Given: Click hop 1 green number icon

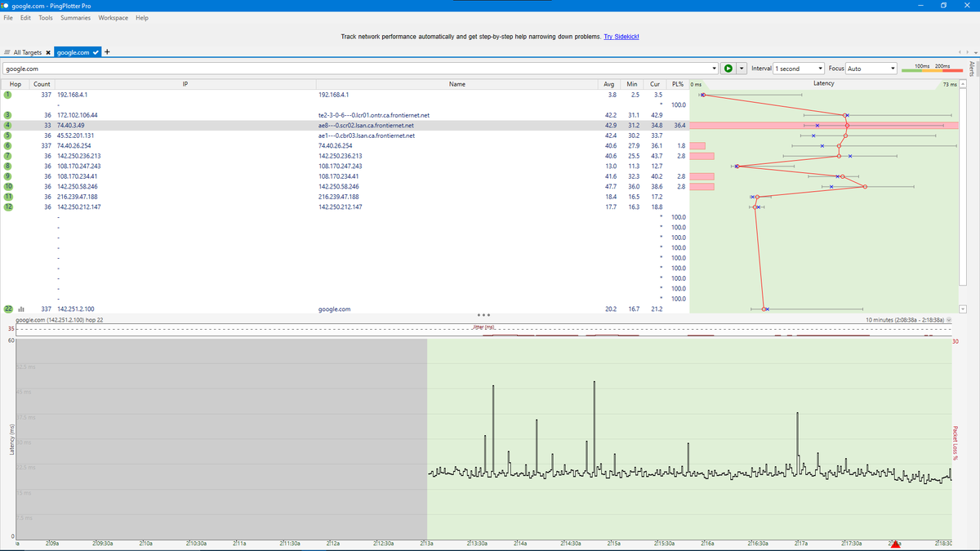Looking at the screenshot, I should click(7, 95).
